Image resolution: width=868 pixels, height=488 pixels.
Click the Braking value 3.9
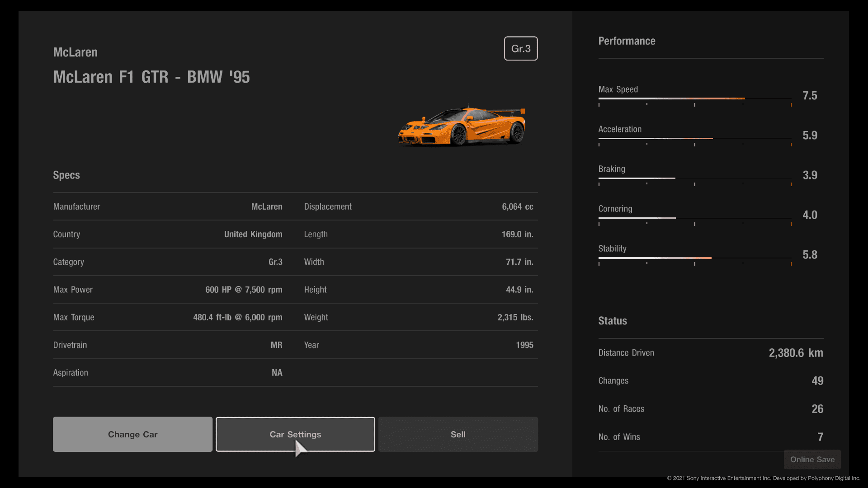coord(810,175)
